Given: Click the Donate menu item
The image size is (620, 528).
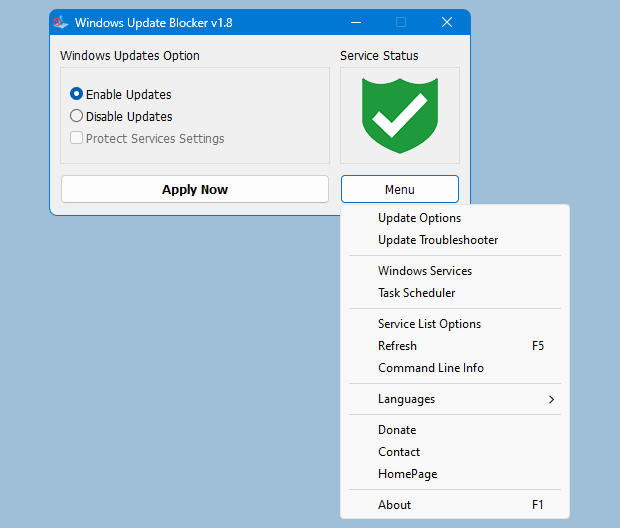Looking at the screenshot, I should tap(397, 430).
